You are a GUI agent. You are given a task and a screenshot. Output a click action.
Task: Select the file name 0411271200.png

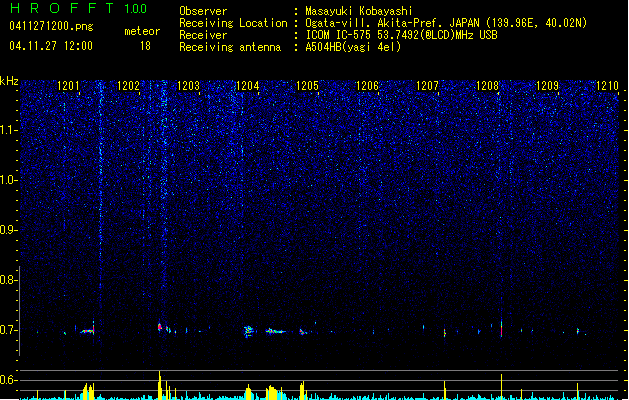(x=51, y=26)
